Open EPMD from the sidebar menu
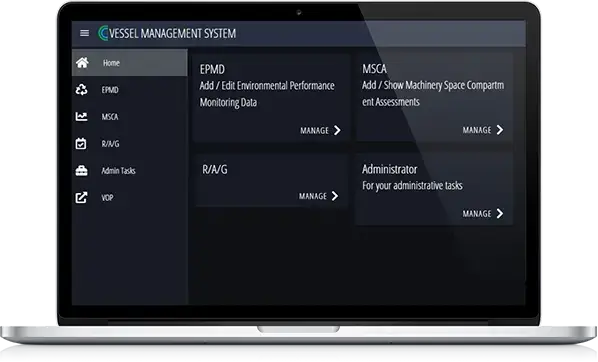 (130, 90)
